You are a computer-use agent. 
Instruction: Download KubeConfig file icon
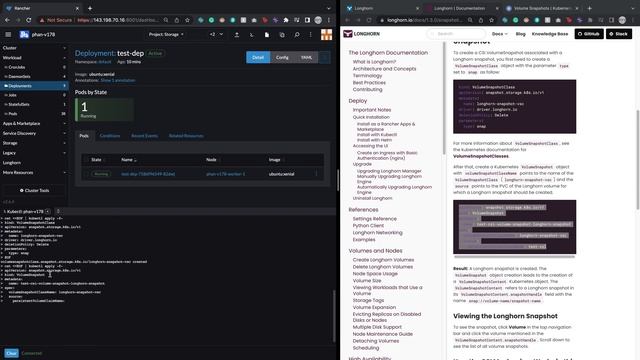pos(267,35)
